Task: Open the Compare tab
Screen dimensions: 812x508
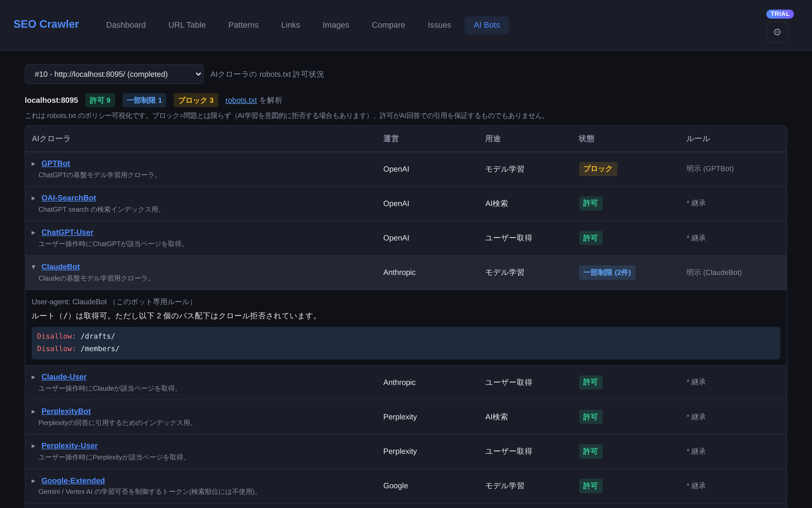Action: click(388, 25)
